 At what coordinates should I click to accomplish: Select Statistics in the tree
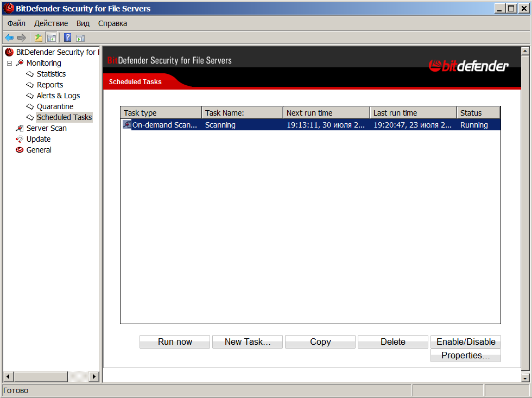tap(51, 74)
